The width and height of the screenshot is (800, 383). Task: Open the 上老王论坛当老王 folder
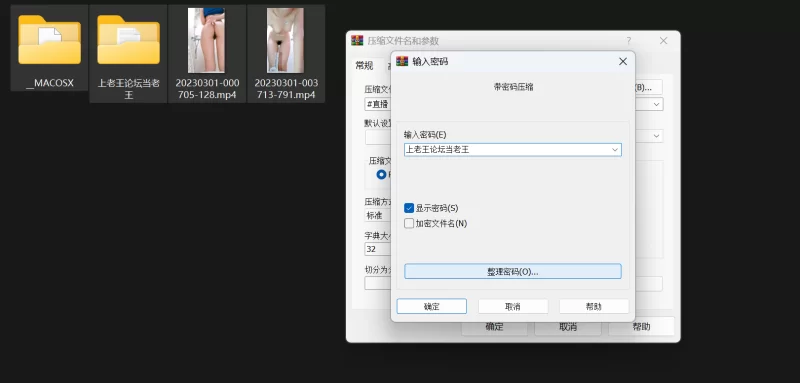coord(129,54)
